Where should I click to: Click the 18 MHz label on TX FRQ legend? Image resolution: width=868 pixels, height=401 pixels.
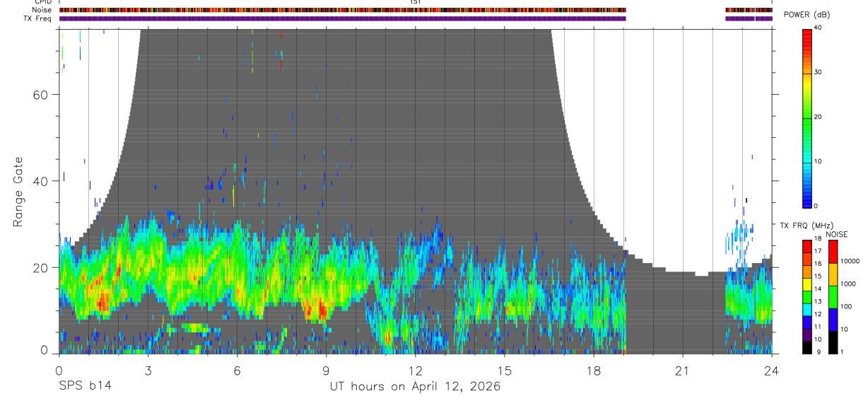(x=817, y=240)
